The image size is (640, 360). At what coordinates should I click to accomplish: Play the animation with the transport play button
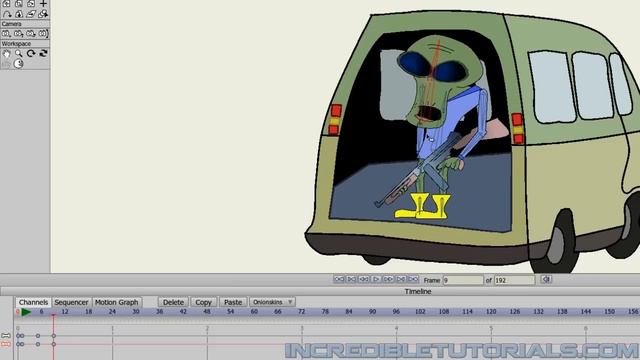pyautogui.click(x=376, y=279)
